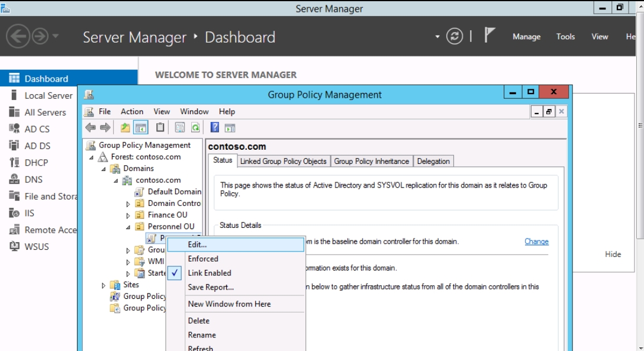This screenshot has width=644, height=351.
Task: Choose Edit... from the context menu
Action: [x=198, y=244]
